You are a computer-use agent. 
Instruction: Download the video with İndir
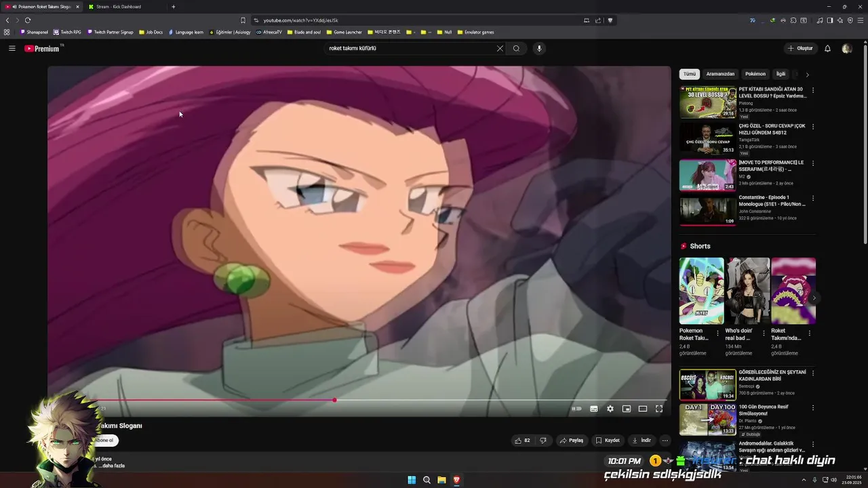(642, 441)
